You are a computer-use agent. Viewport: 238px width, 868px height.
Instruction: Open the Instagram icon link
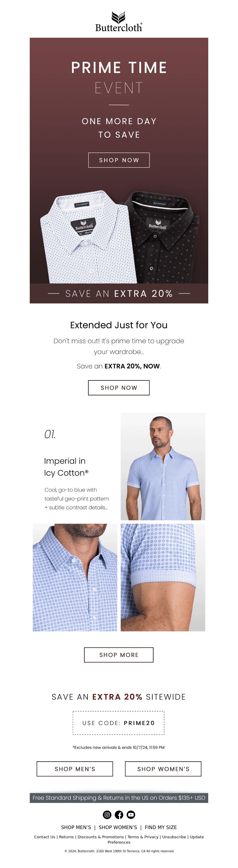coord(107,815)
